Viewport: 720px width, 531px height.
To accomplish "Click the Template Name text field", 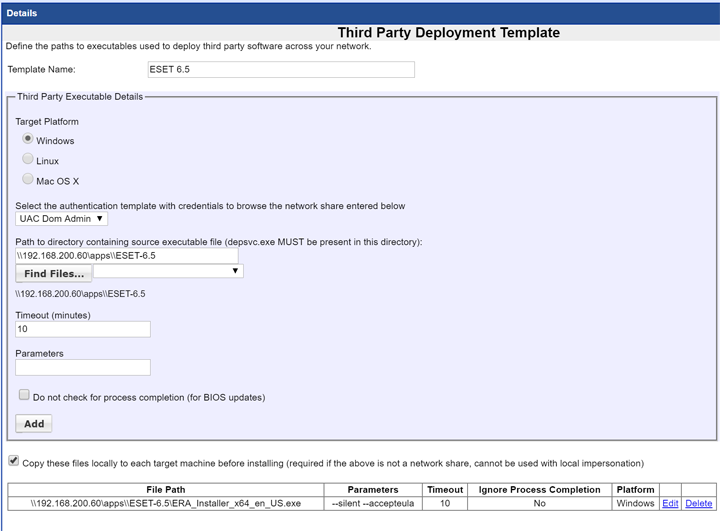I will (x=280, y=70).
